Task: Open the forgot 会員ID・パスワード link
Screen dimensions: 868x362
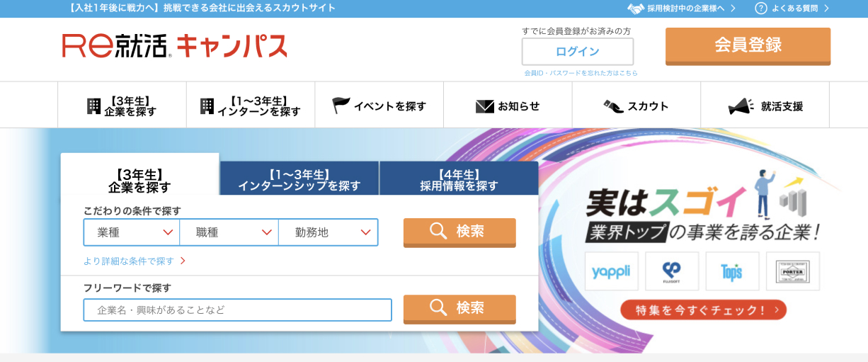Action: click(x=581, y=73)
